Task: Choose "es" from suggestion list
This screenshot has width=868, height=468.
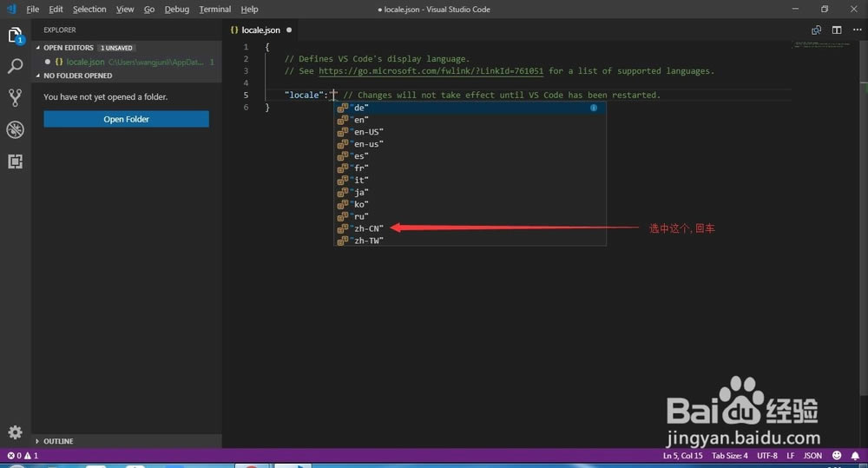Action: [x=470, y=156]
